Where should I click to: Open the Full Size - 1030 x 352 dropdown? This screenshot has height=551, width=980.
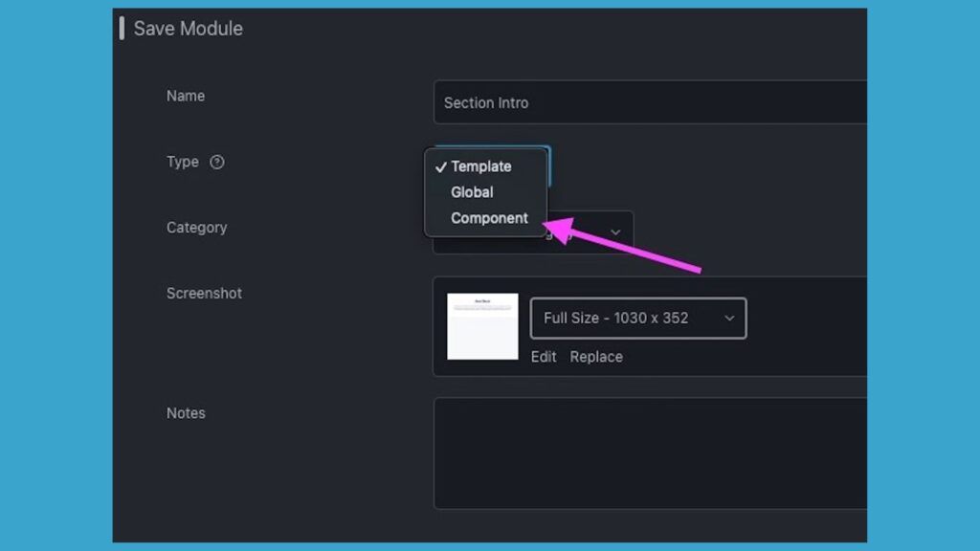pyautogui.click(x=637, y=319)
